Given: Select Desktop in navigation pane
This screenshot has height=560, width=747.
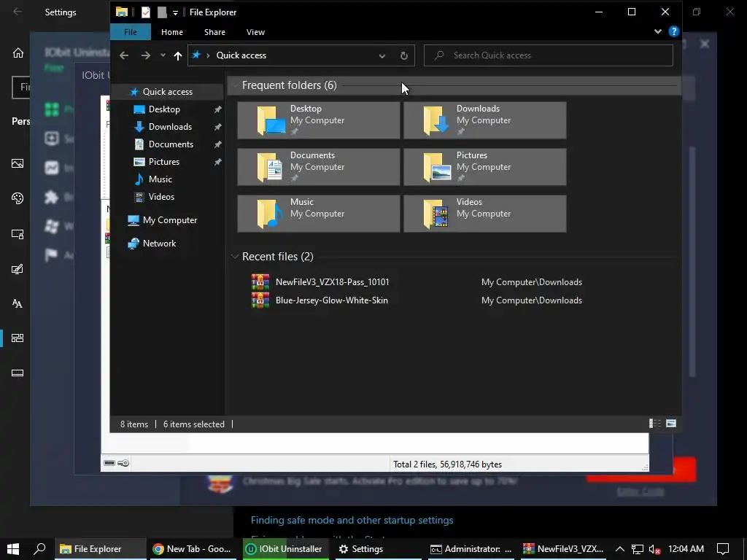Looking at the screenshot, I should (164, 109).
